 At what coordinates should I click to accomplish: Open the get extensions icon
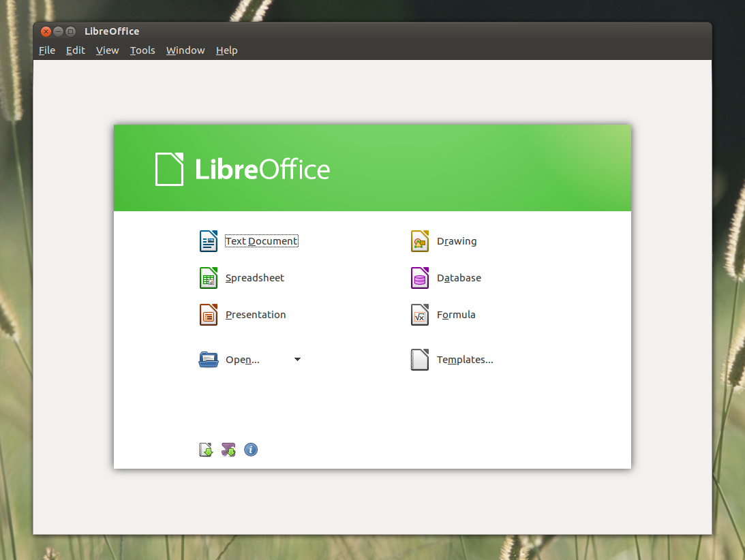228,450
